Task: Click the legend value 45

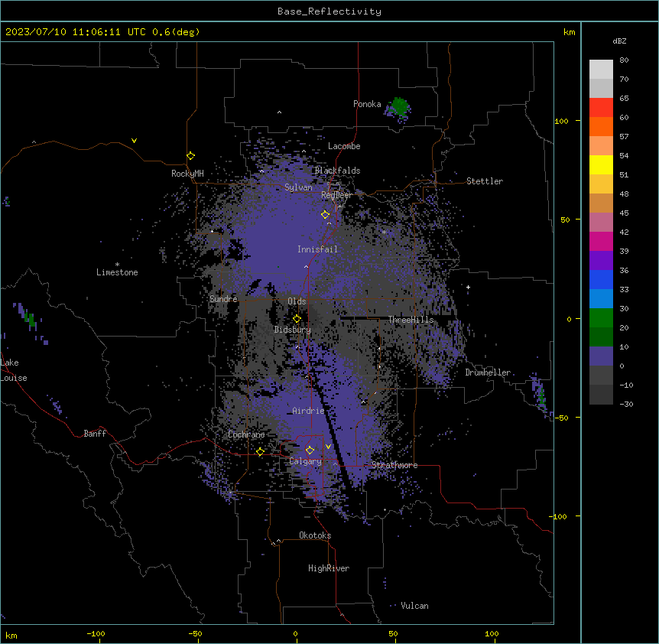Action: [624, 213]
